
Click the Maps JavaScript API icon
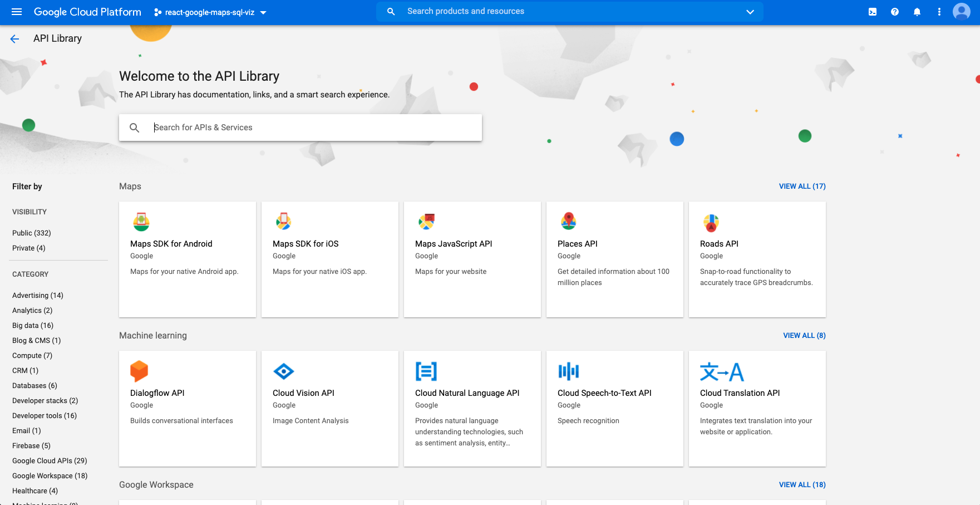(426, 222)
